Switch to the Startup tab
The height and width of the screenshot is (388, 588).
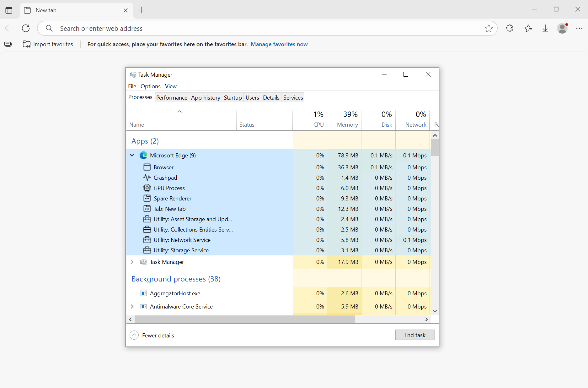point(233,98)
